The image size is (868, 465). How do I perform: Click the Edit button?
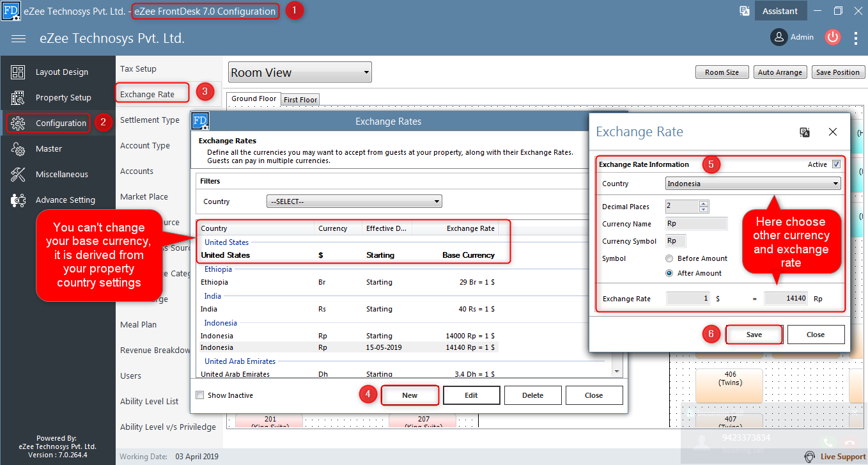(471, 395)
